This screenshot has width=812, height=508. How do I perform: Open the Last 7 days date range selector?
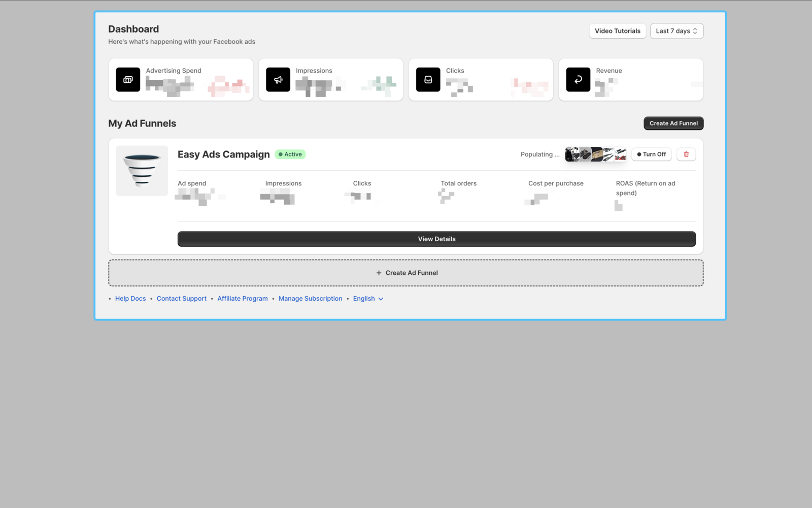676,31
